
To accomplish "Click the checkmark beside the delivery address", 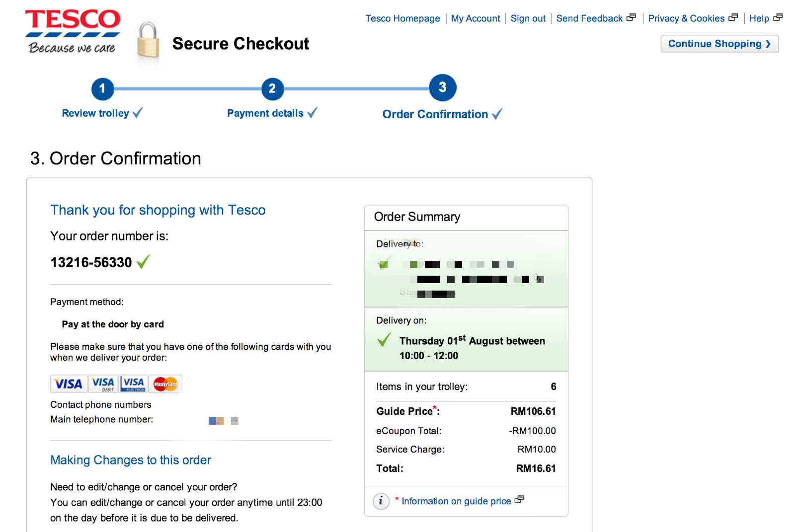I will [x=383, y=264].
